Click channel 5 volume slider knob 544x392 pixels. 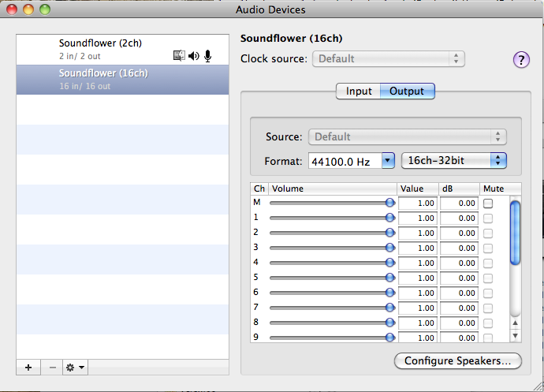click(x=390, y=278)
